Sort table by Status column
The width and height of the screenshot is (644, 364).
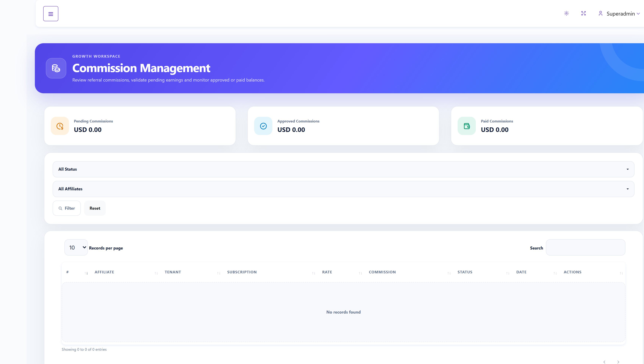482,272
